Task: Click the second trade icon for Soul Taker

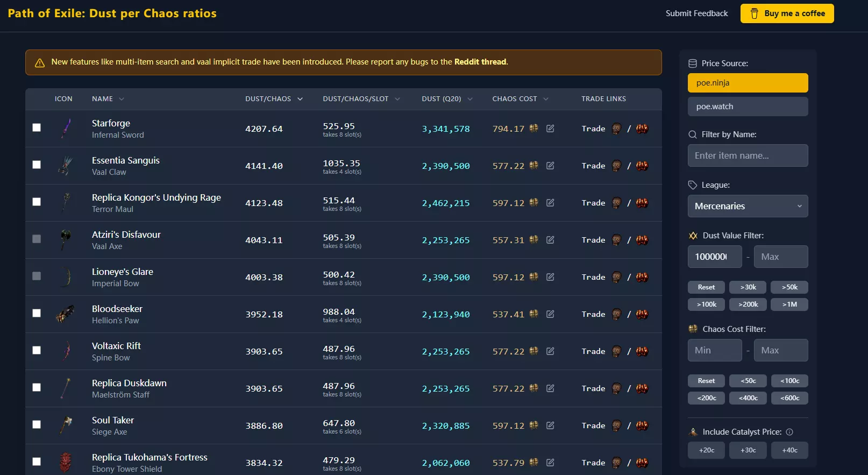Action: pos(642,426)
